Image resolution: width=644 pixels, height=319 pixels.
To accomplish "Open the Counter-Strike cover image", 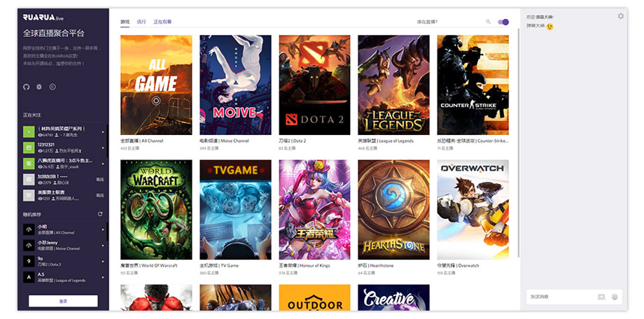I will click(x=472, y=85).
